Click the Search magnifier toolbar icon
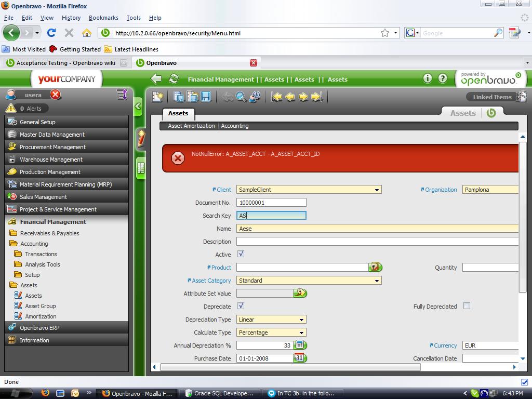Viewport: 532px width, 399px height. point(241,97)
